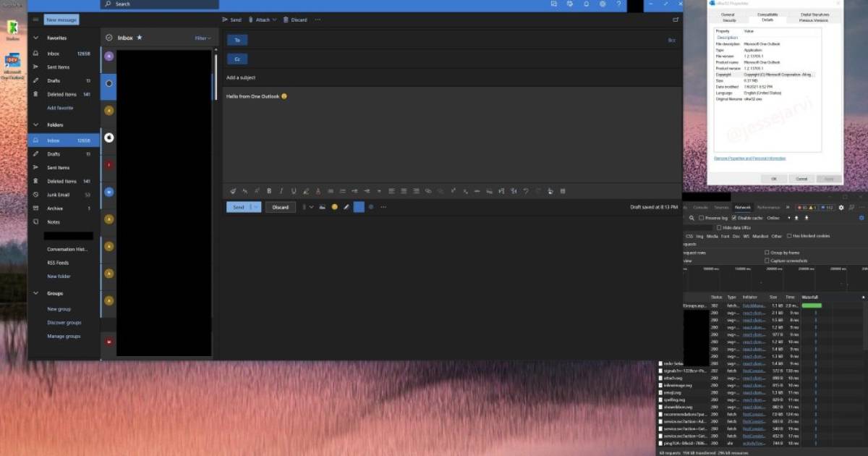
Task: Check the Capture screenshots option
Action: [766, 261]
